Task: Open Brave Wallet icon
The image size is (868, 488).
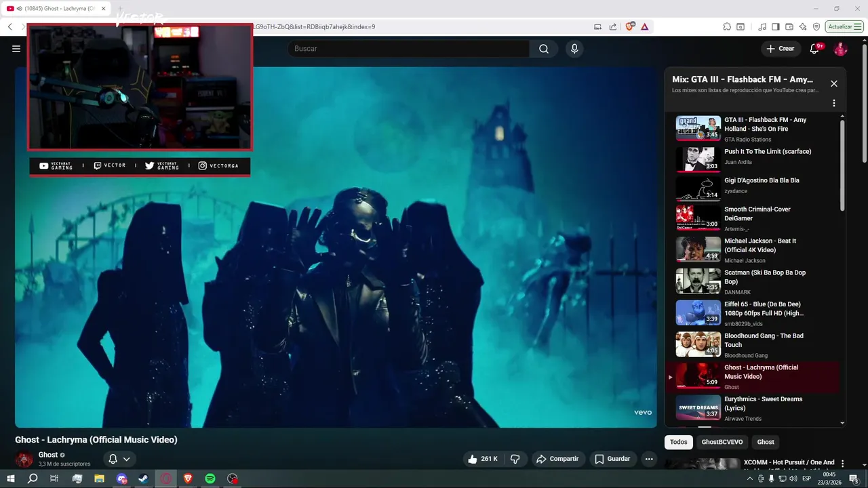Action: tap(789, 26)
